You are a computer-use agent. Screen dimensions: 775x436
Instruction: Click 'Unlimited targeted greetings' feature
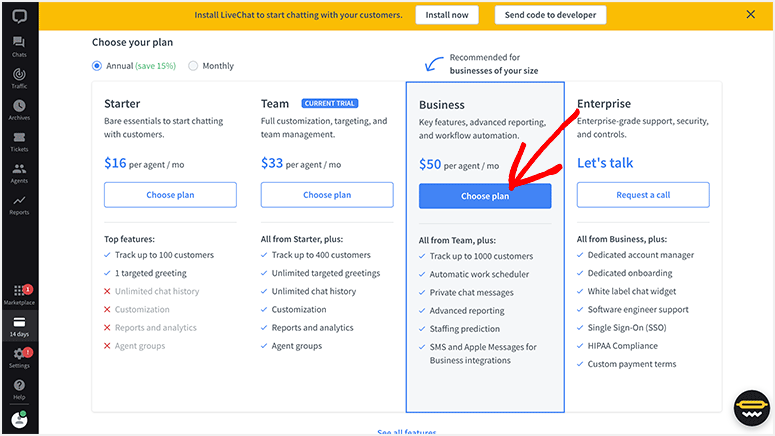(x=326, y=273)
